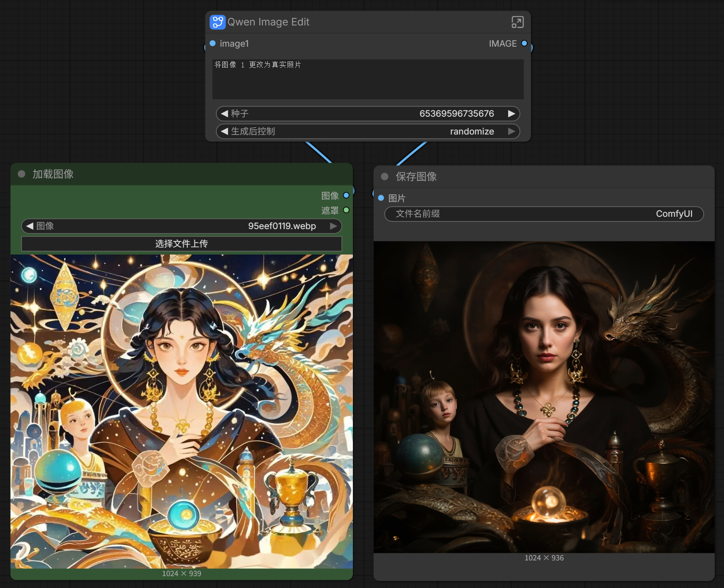
Task: Click the prompt text area in Qwen node
Action: [368, 80]
